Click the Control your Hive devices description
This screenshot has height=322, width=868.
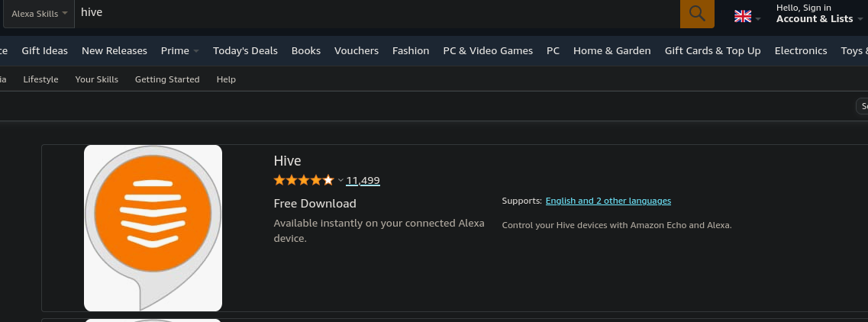pyautogui.click(x=617, y=225)
